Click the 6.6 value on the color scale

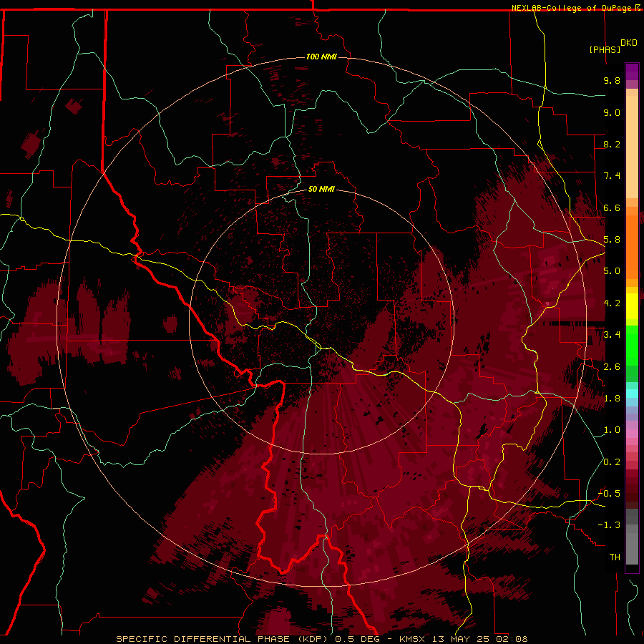point(612,208)
